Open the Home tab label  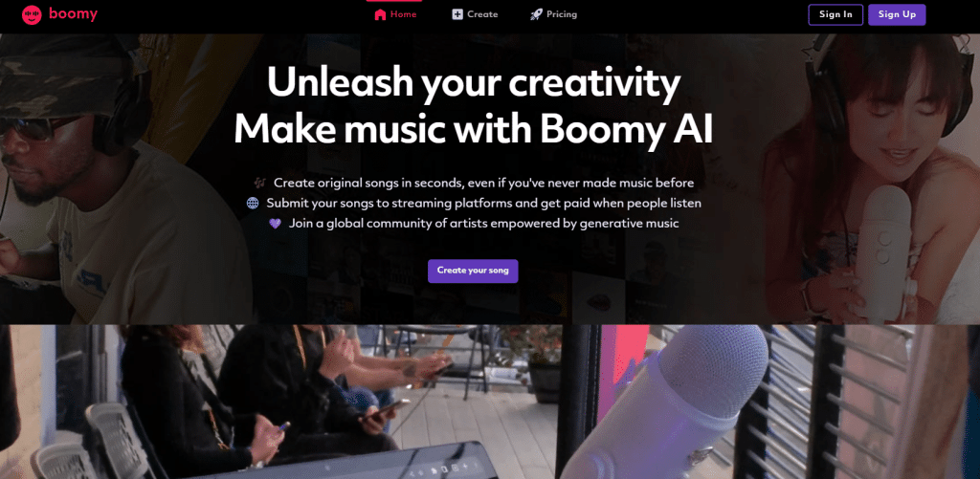click(403, 14)
